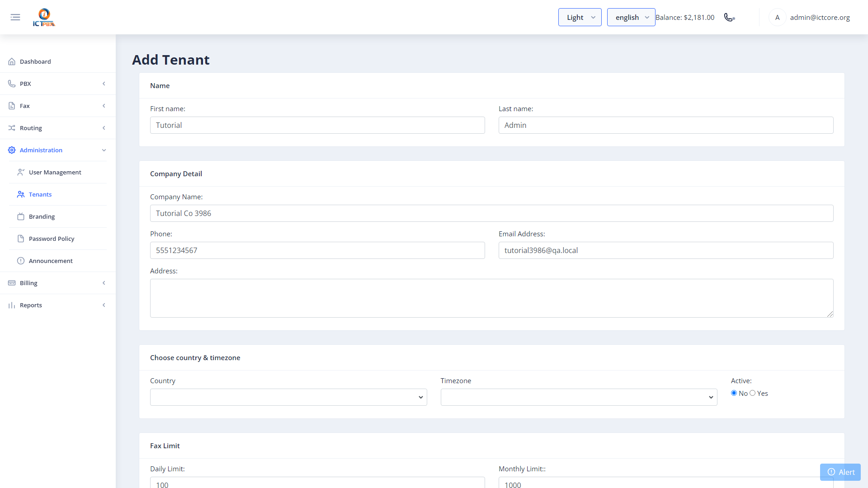Screen dimensions: 868x488
Task: Focus the First name field
Action: [x=317, y=125]
